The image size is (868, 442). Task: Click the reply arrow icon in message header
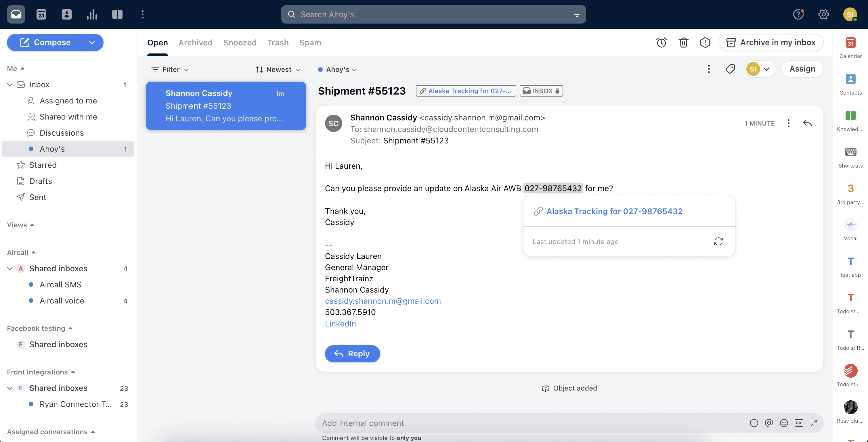[x=807, y=123]
